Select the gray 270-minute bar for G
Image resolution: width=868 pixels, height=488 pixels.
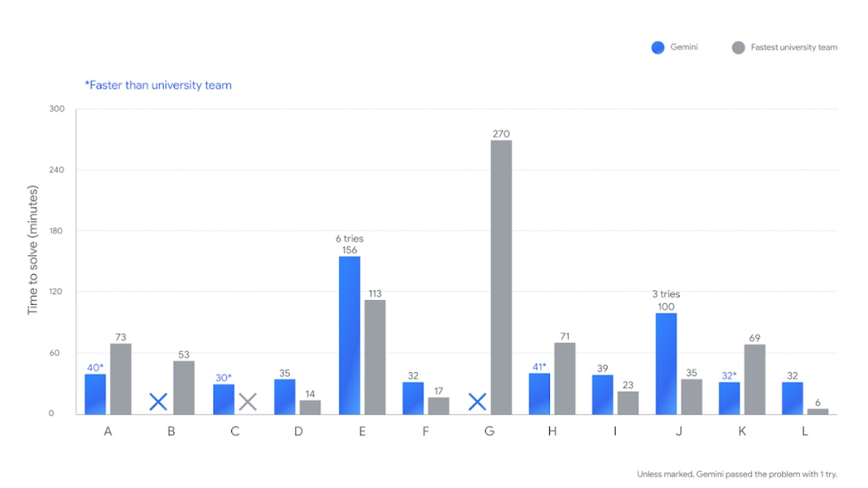(501, 278)
